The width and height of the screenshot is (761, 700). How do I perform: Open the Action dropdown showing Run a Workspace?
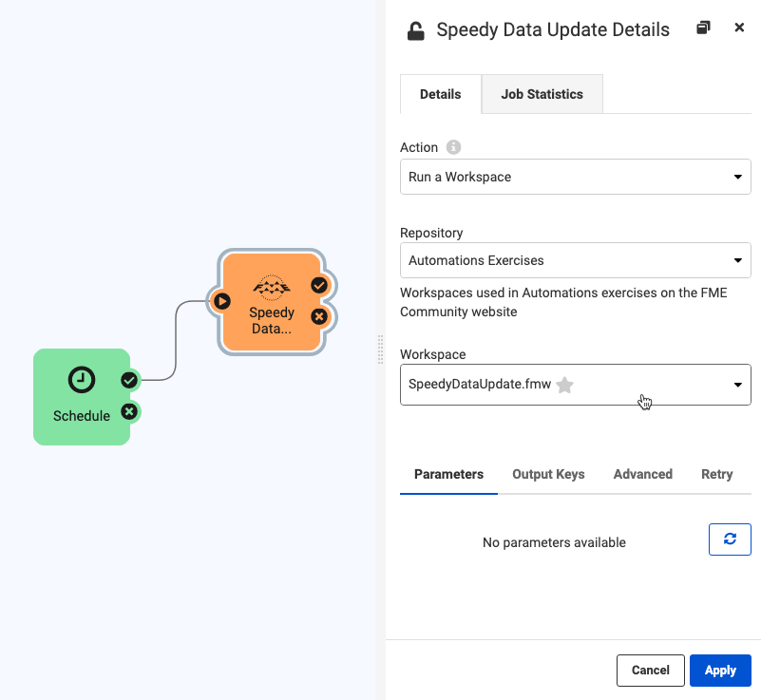click(575, 177)
